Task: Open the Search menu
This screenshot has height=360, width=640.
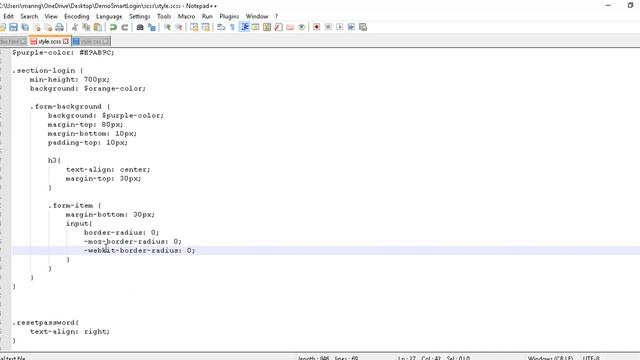Action: click(29, 16)
